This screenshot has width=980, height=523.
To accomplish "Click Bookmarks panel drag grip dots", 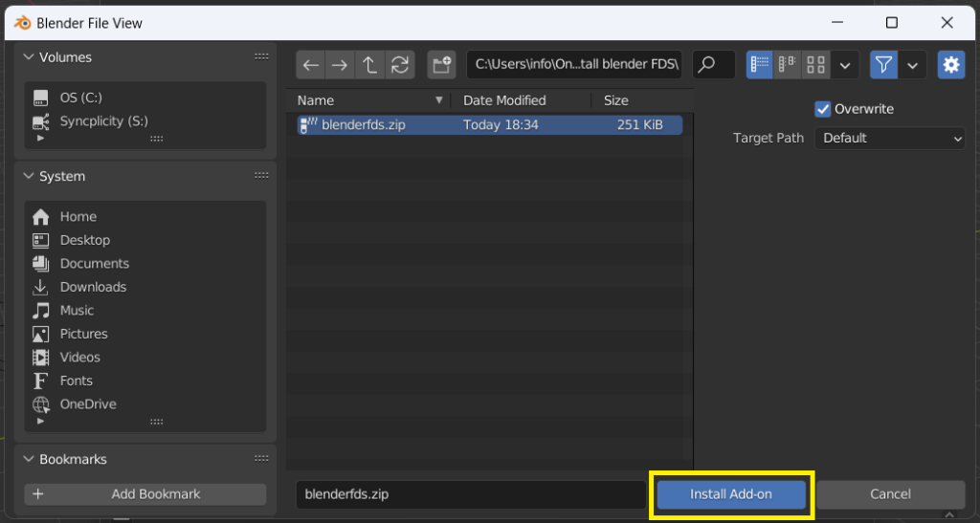I will [261, 459].
